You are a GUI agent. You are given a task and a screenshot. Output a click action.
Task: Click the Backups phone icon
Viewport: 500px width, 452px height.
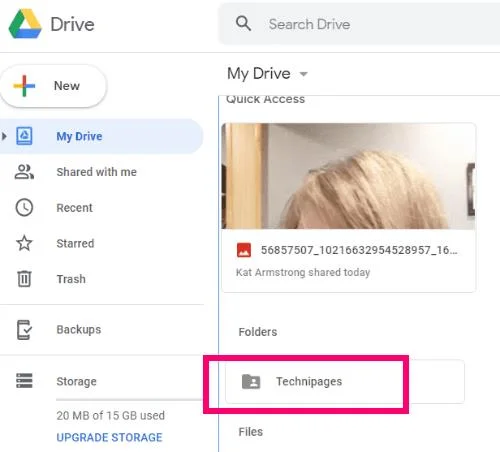click(x=24, y=330)
